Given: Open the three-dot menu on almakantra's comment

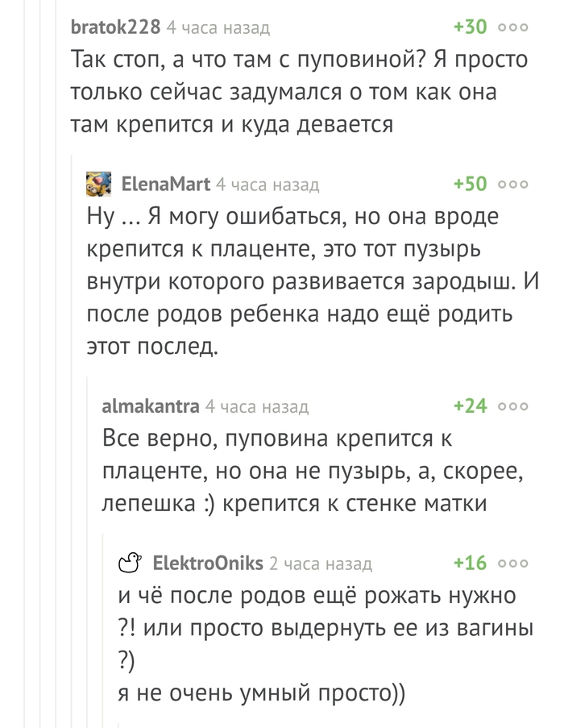Looking at the screenshot, I should tap(513, 406).
